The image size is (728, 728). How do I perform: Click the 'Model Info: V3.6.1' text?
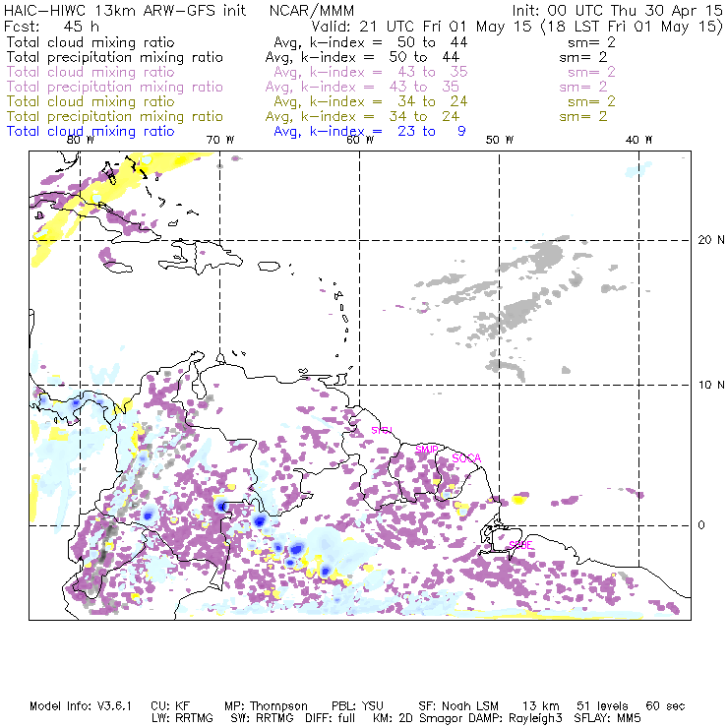[81, 706]
